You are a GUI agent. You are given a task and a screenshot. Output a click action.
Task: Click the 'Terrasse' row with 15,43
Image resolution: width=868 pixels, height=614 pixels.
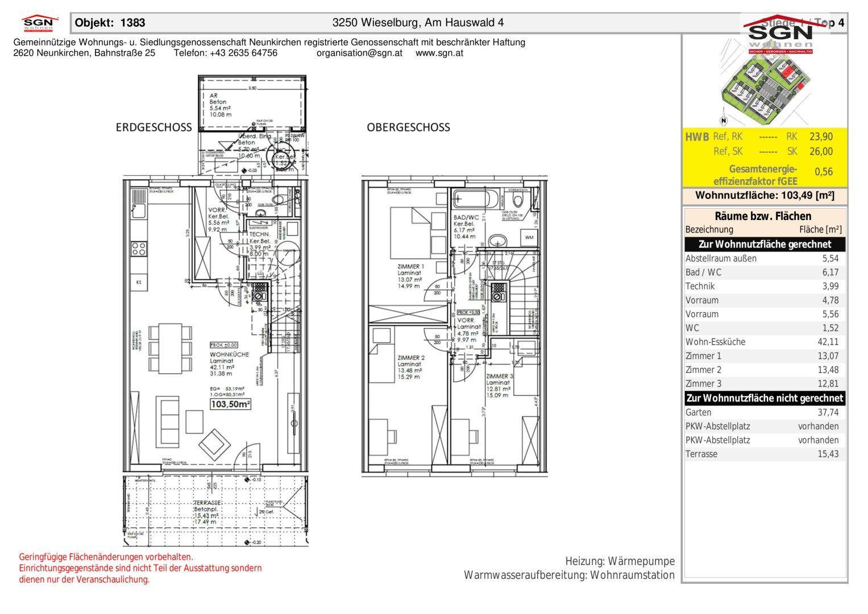(x=765, y=454)
